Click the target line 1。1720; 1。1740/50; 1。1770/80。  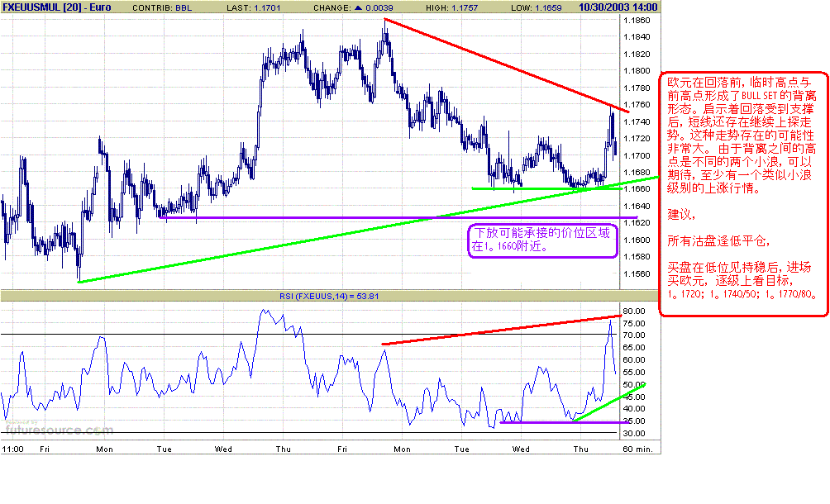click(742, 294)
